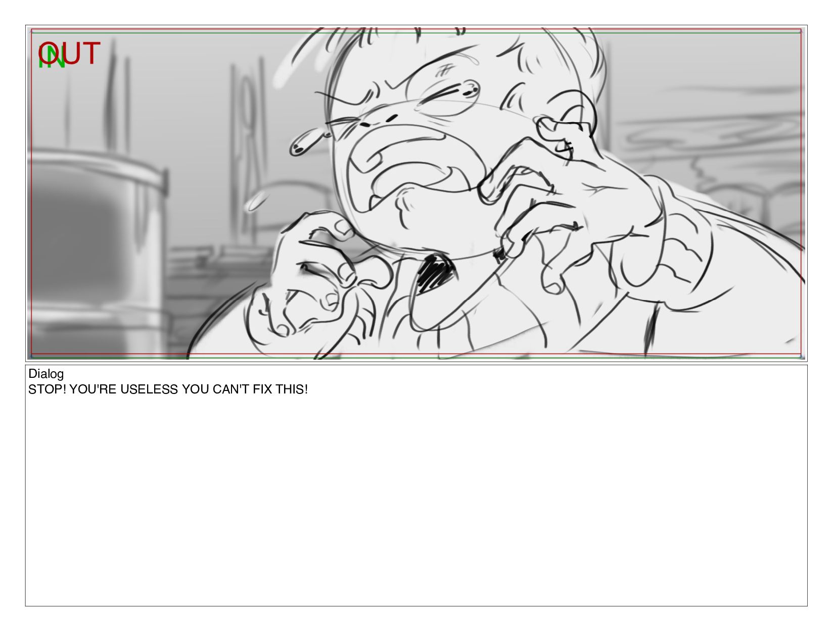Select the dialog text starting with STOP!

[x=168, y=389]
